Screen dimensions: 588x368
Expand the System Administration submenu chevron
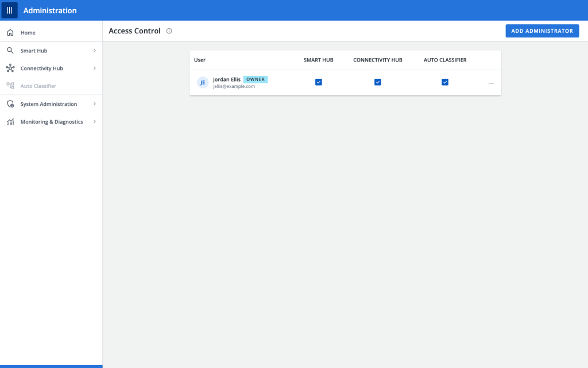(95, 103)
